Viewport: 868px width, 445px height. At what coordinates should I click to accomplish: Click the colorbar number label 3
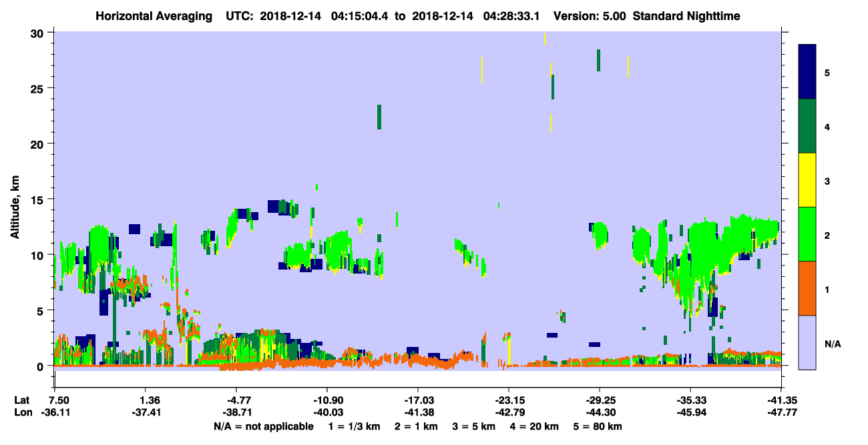[827, 181]
